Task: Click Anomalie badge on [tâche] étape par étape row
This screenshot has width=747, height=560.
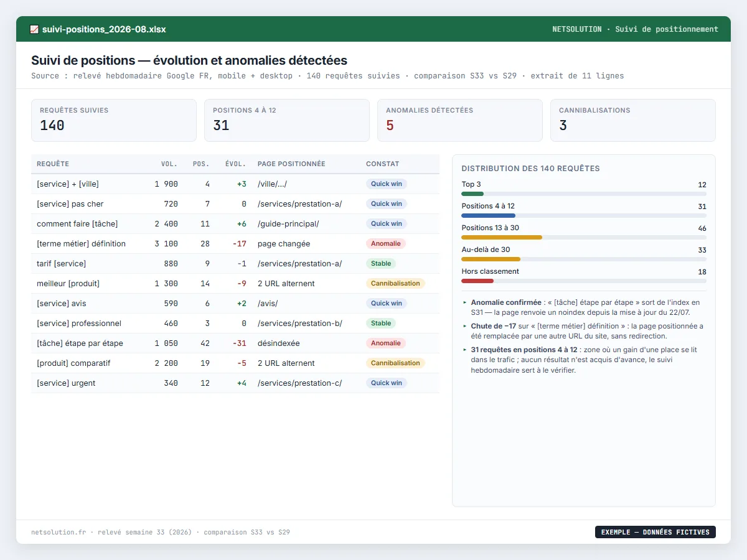Action: point(386,343)
